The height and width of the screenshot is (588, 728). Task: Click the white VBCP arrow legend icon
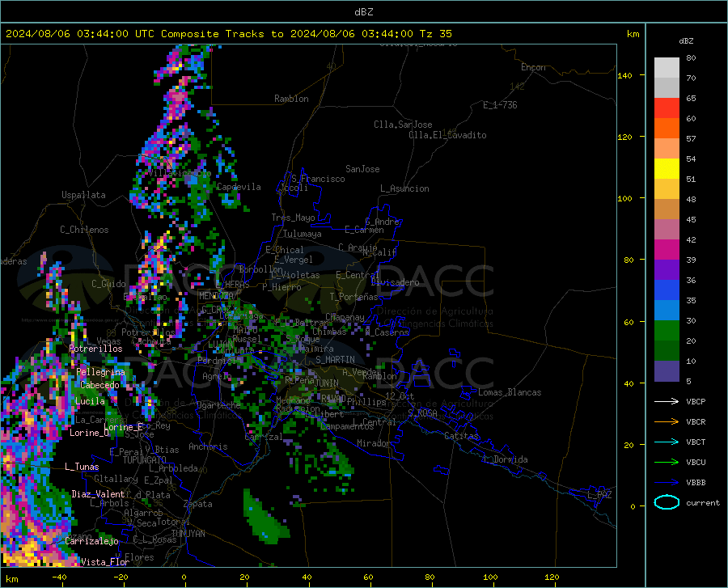[x=667, y=401]
